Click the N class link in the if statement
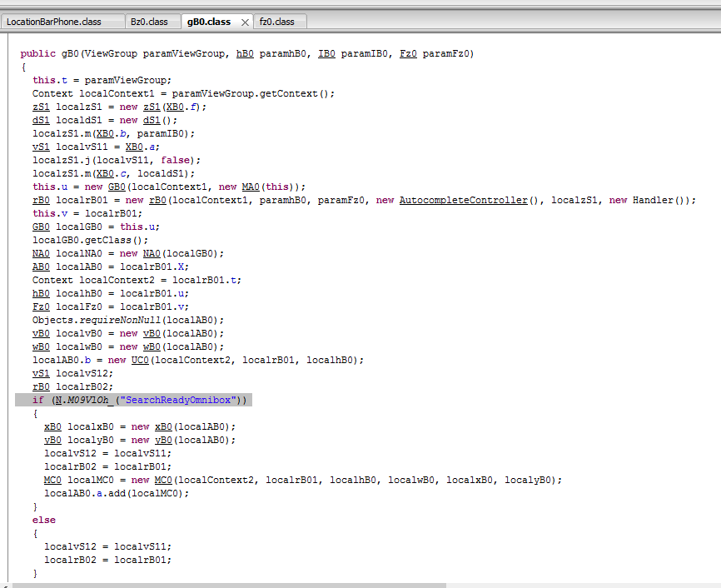Screen dimensions: 721x588 tap(58, 401)
